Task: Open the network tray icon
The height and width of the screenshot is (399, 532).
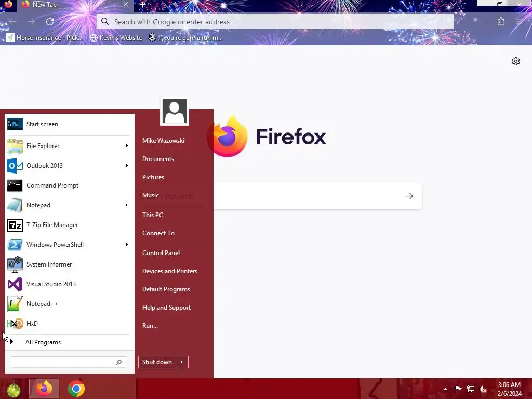Action: coord(471,389)
